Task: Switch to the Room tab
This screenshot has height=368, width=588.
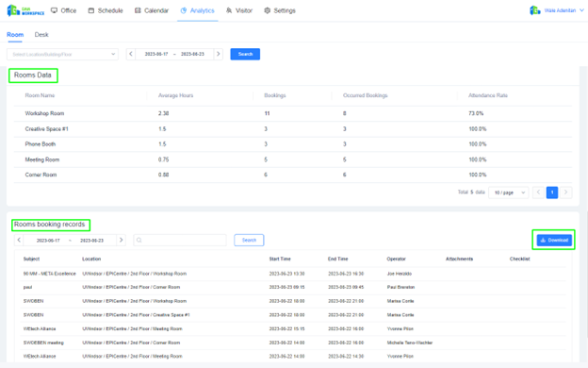Action: [15, 35]
